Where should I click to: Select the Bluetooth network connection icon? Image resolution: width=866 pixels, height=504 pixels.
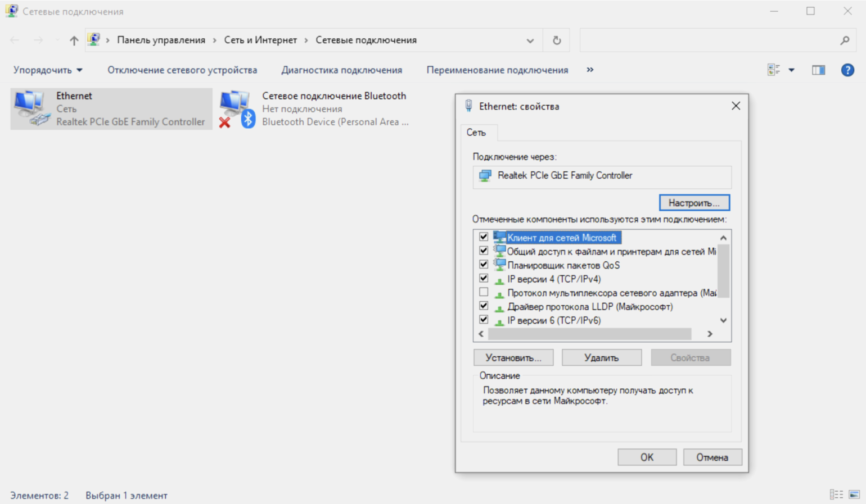[x=237, y=108]
